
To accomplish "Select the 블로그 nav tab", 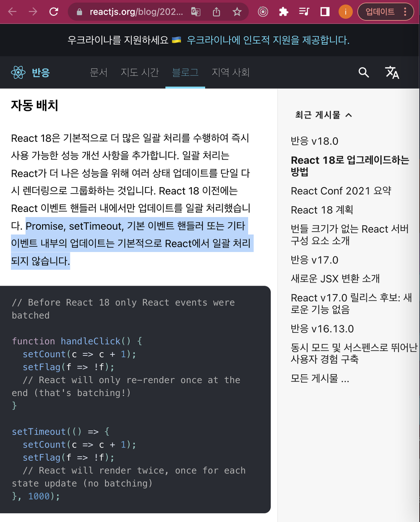I will coord(185,72).
